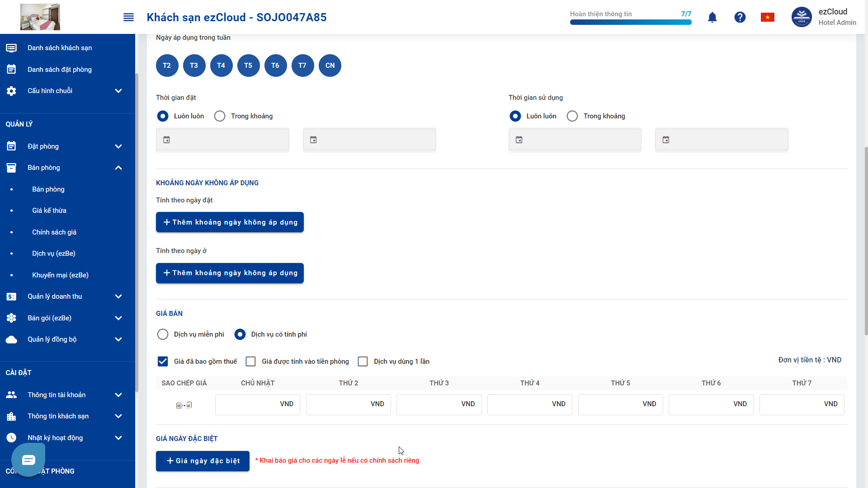The height and width of the screenshot is (488, 868).
Task: Click Giá ngày đặc biệt button
Action: pos(203,461)
